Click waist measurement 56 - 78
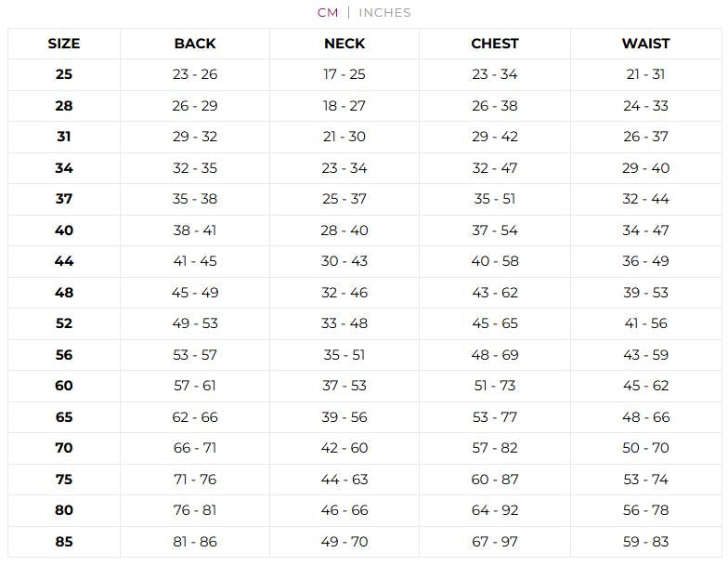The image size is (728, 566). pos(645,510)
